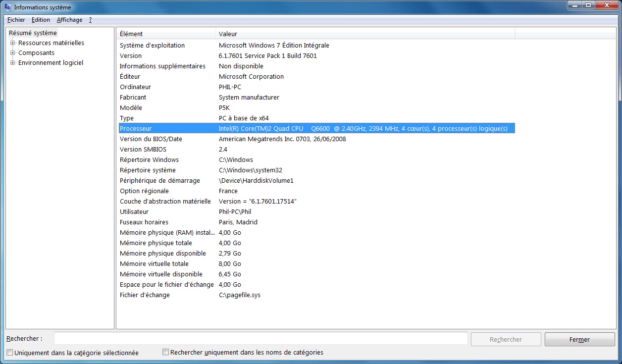This screenshot has width=622, height=364.
Task: Select the Éditeur row
Action: (316, 76)
